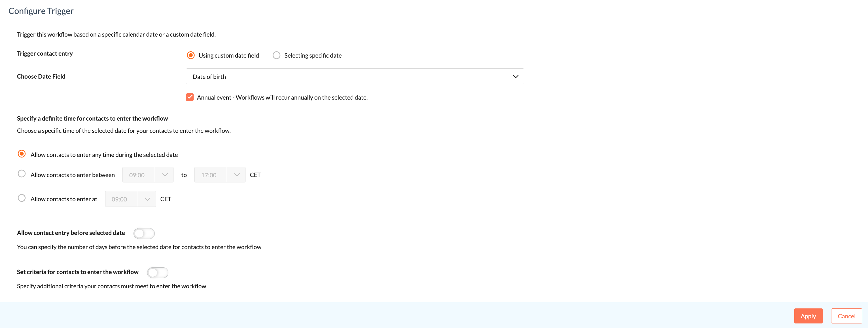Viewport: 868px width, 328px height.
Task: Click the Choose Date Field dropdown chevron
Action: [x=515, y=77]
